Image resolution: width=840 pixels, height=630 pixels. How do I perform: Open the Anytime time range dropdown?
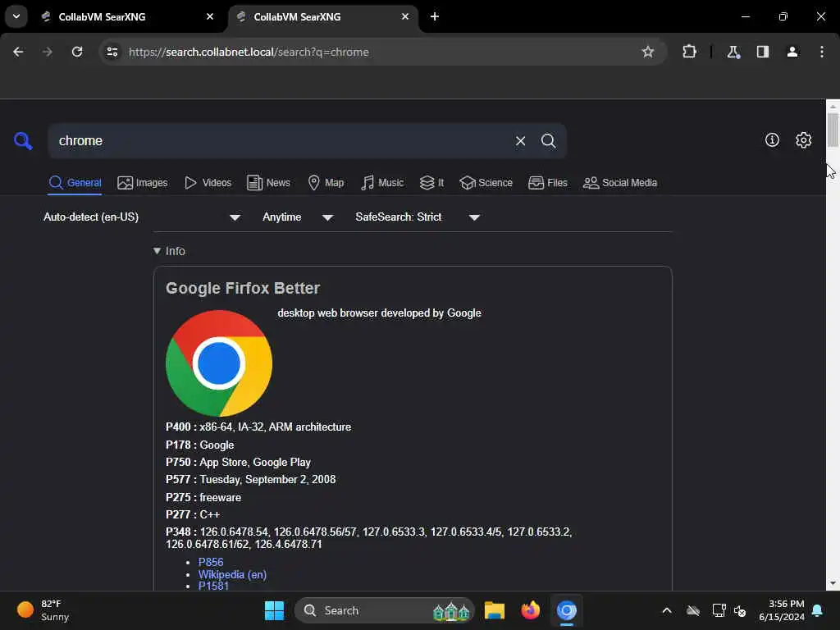(298, 217)
